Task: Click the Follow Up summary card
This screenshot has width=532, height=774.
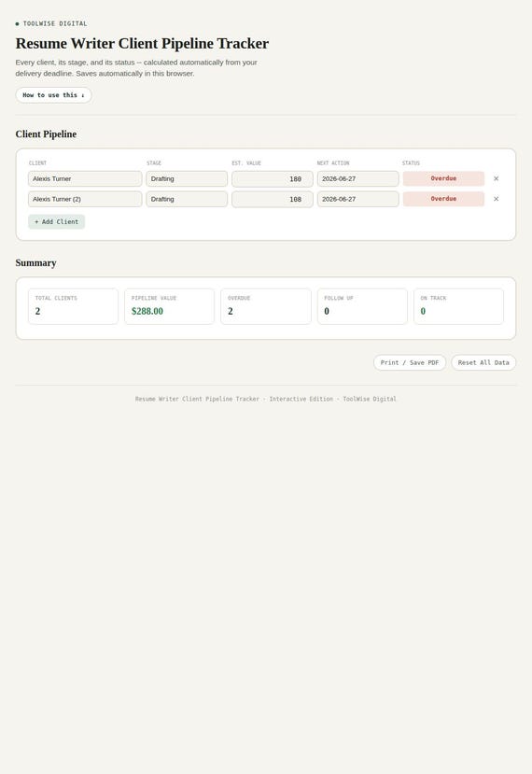Action: point(362,306)
